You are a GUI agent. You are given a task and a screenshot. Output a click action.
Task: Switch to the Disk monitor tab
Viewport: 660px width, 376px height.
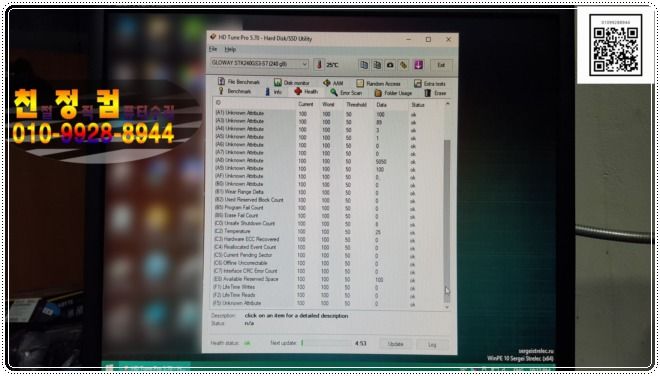pyautogui.click(x=292, y=83)
